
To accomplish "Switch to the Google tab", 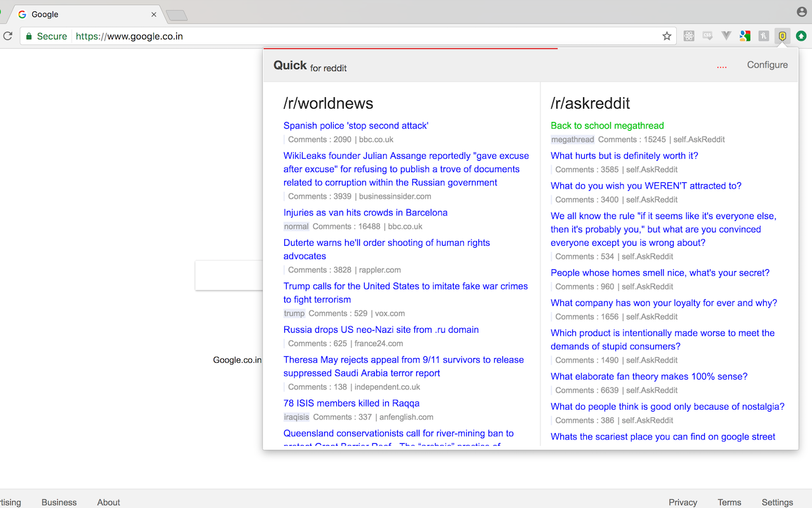I will click(x=82, y=14).
